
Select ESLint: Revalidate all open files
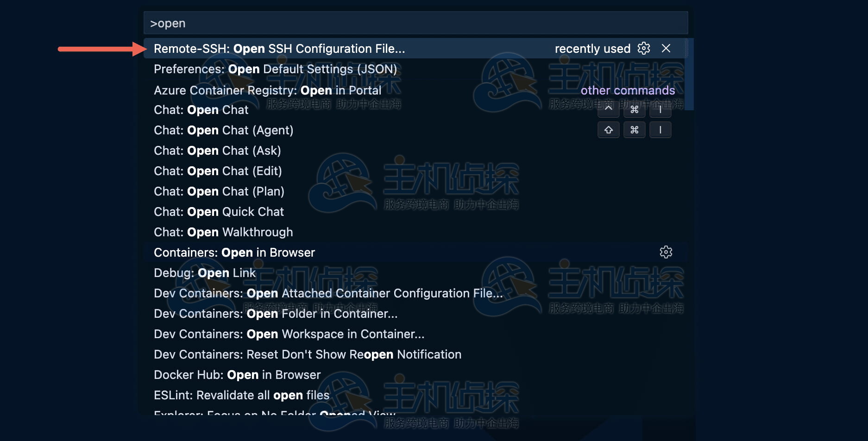coord(241,395)
